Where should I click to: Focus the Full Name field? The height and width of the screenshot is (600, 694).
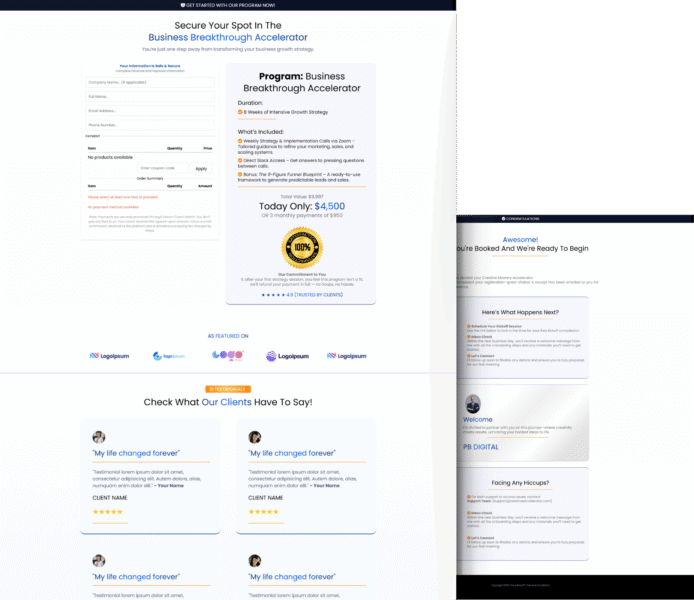coord(150,96)
